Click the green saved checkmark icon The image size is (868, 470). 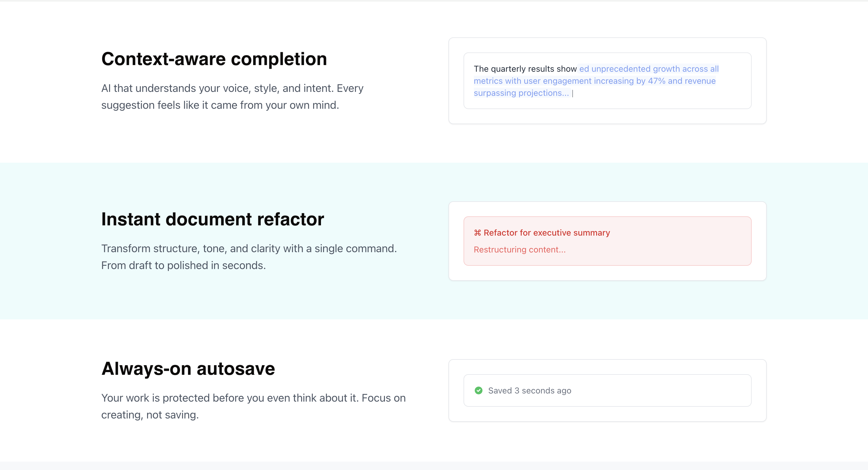[478, 390]
